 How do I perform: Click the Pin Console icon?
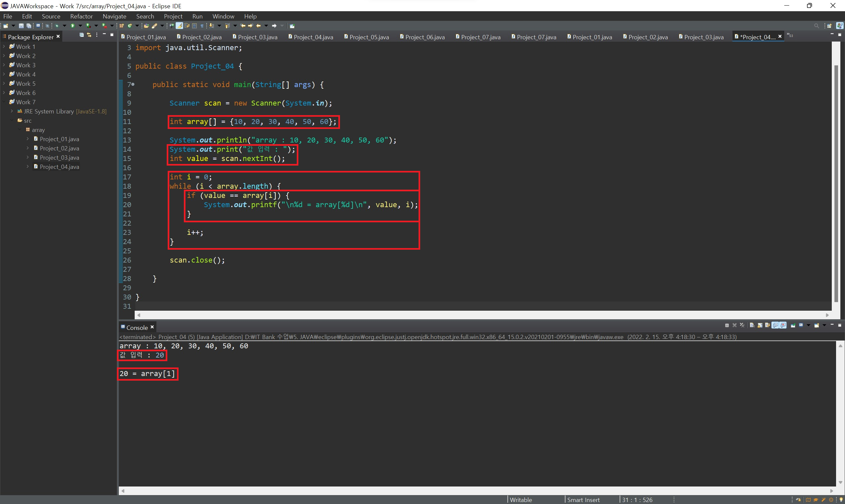pyautogui.click(x=793, y=325)
